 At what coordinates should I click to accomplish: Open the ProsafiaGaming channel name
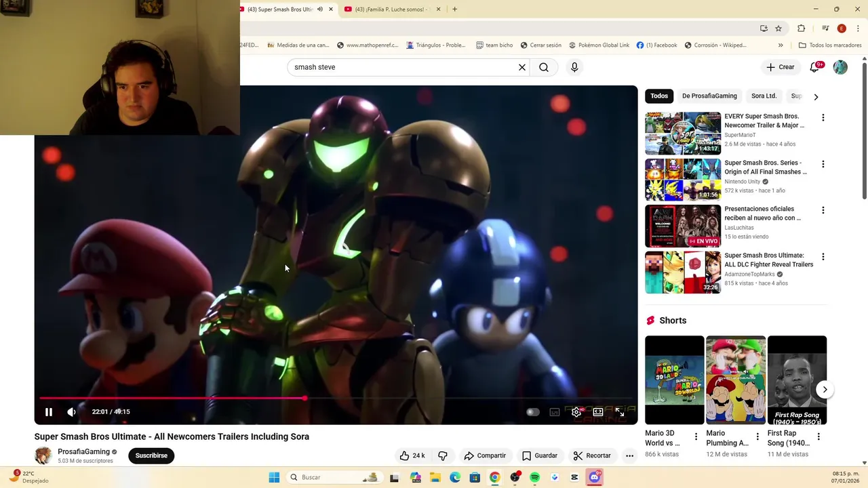point(84,451)
